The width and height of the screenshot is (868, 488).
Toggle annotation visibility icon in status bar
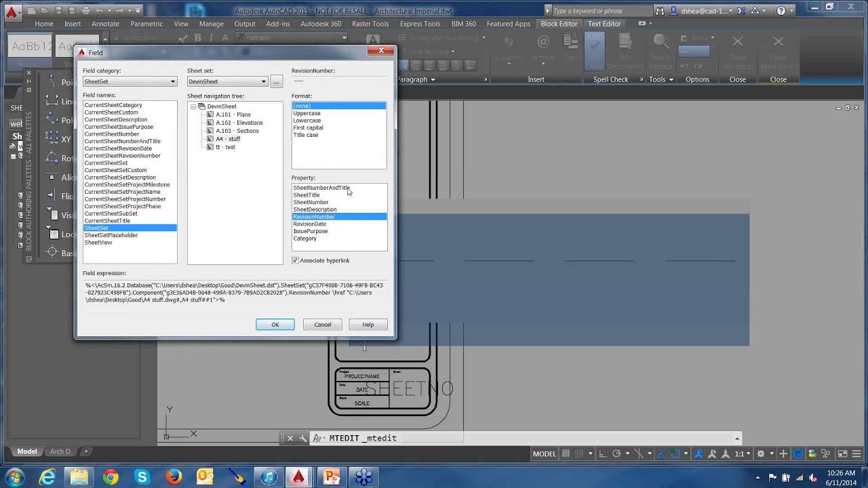[698, 453]
